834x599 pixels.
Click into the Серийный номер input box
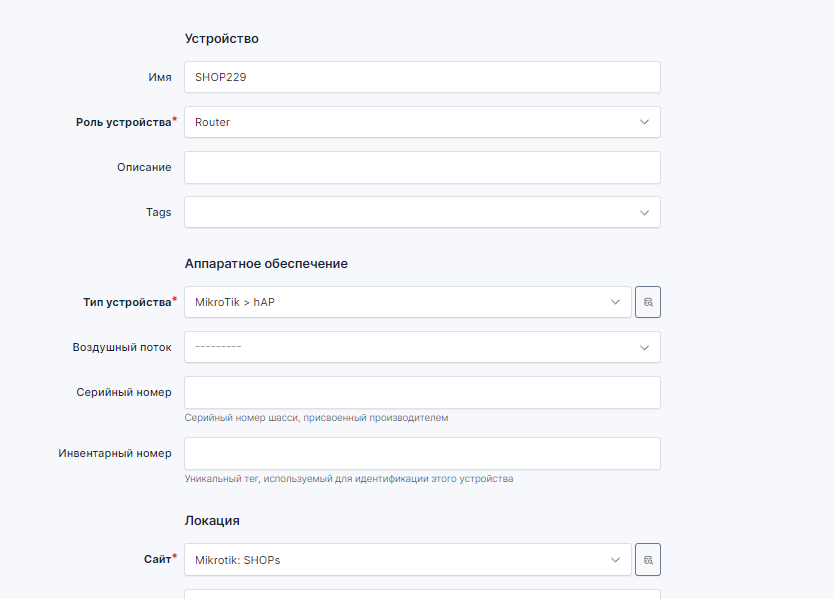(422, 392)
